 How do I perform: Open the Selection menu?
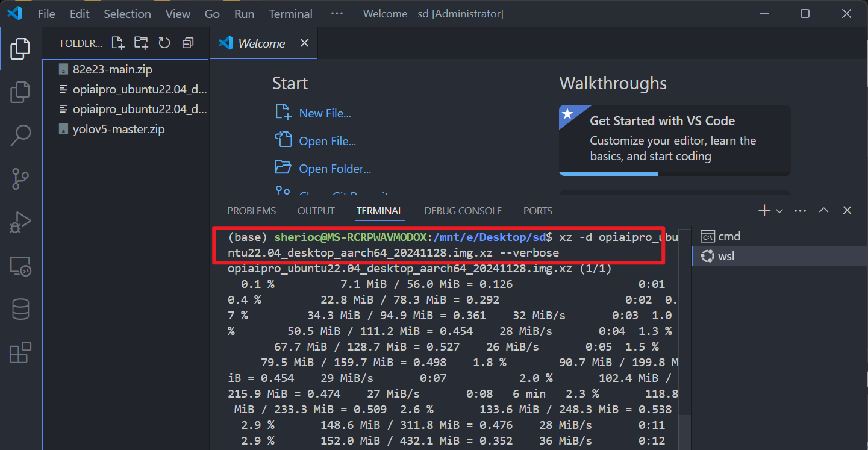[127, 13]
